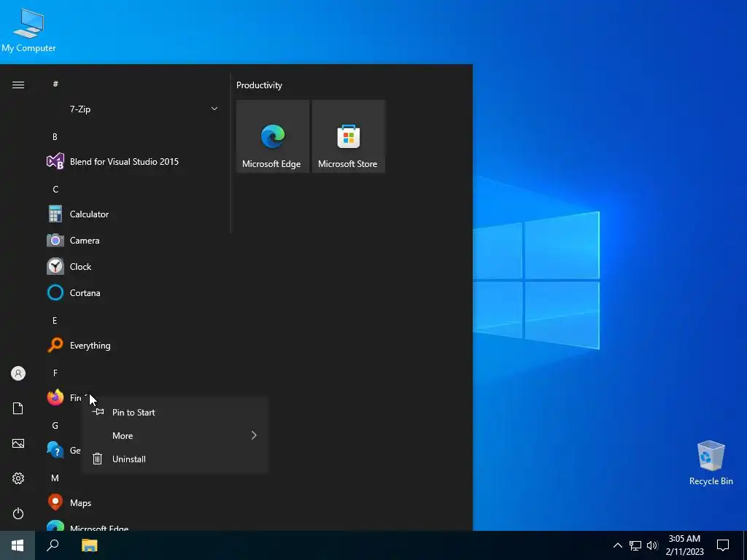Show hidden tray icons arrow
This screenshot has height=560, width=747.
point(617,545)
